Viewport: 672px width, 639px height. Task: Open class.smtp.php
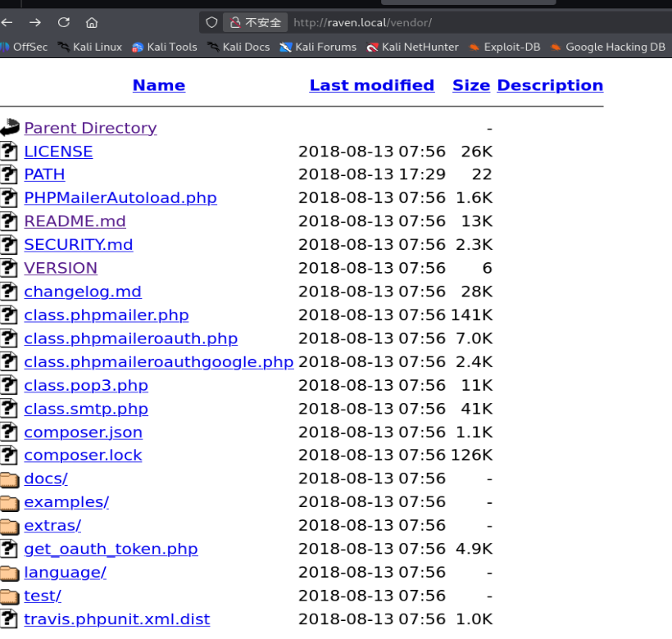(86, 409)
